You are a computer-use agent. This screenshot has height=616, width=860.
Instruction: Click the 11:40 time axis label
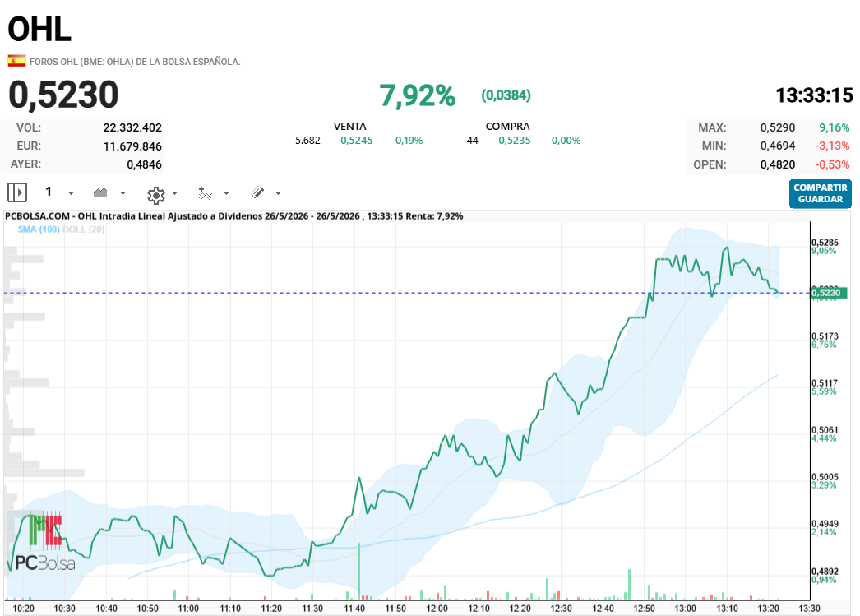click(354, 609)
